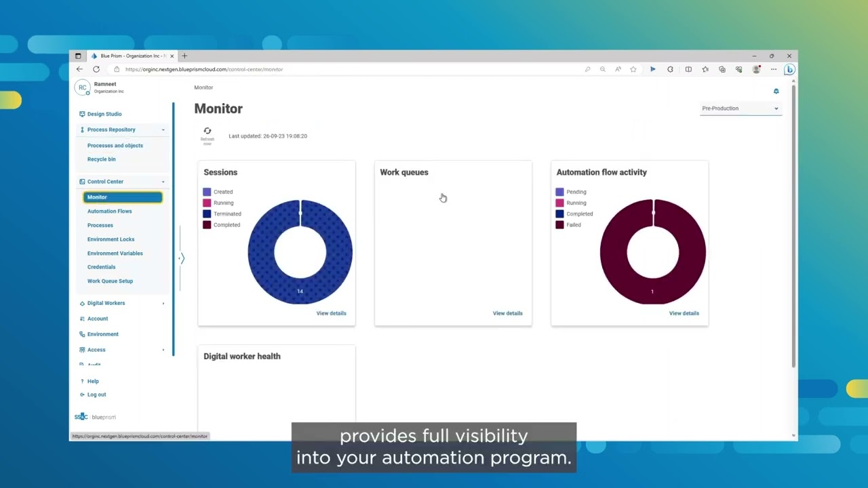The width and height of the screenshot is (868, 488).
Task: Open the browser profile avatar
Action: pos(757,69)
